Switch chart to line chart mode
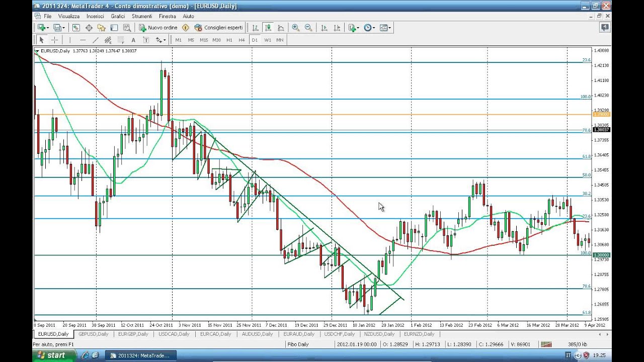 (281, 28)
